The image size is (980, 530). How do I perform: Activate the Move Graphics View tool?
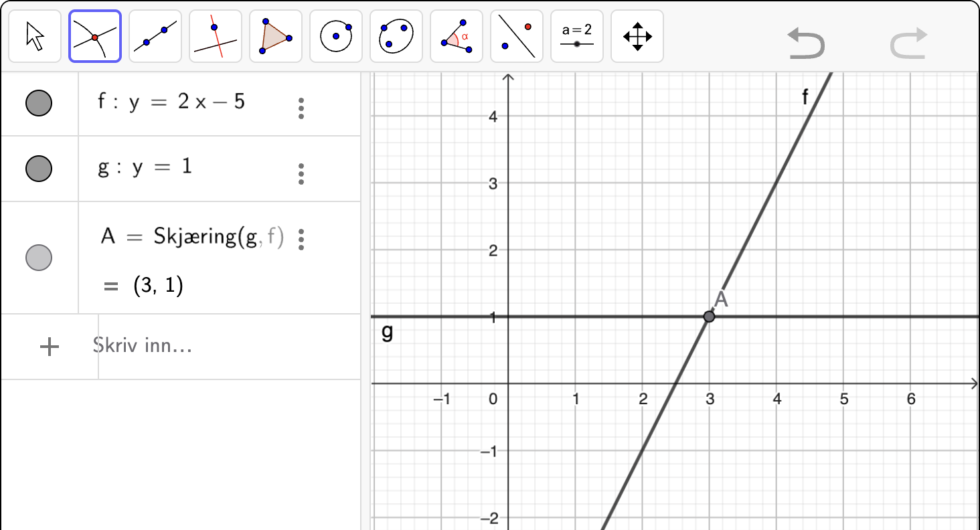tap(637, 36)
